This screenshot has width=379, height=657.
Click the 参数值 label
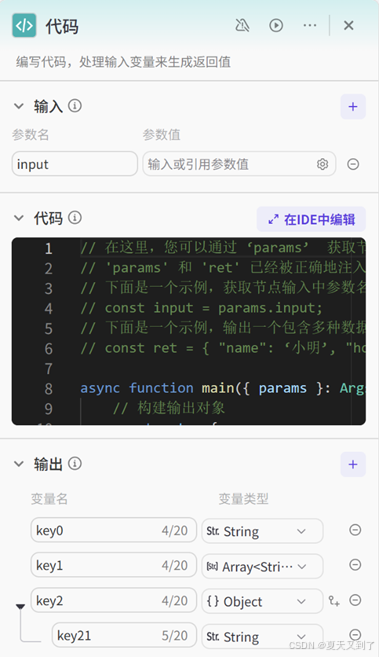(161, 135)
